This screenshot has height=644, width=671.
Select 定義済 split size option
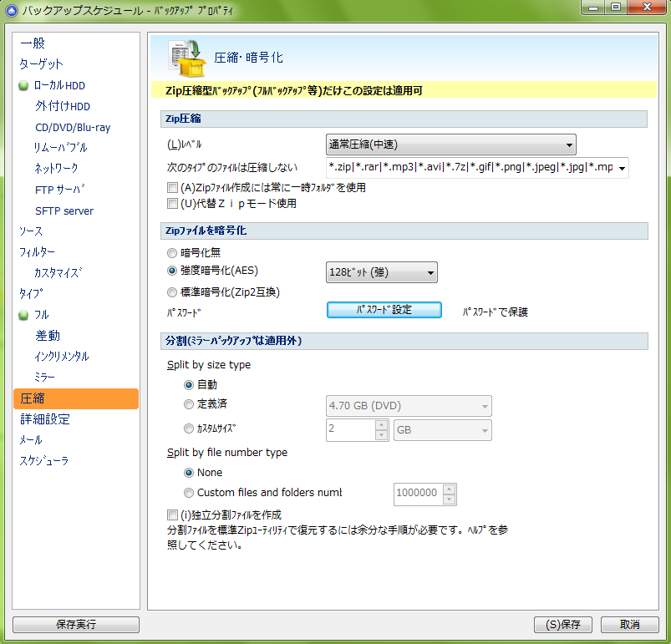point(188,404)
